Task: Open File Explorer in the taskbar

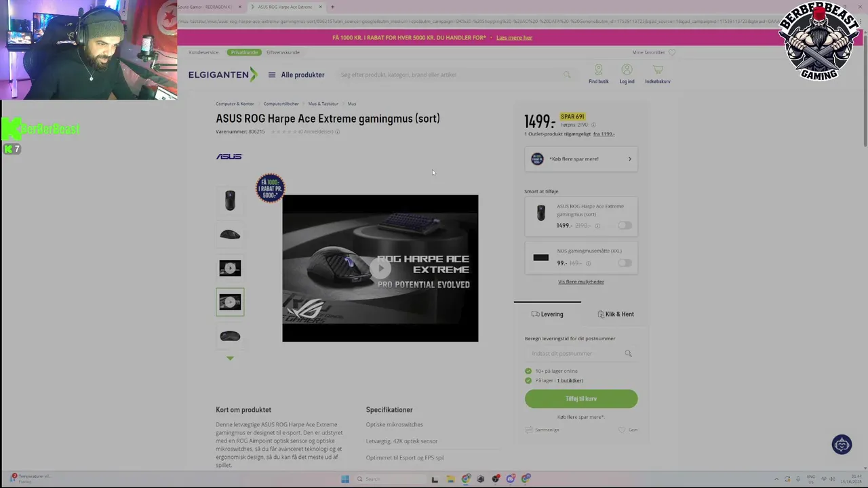Action: tap(450, 479)
